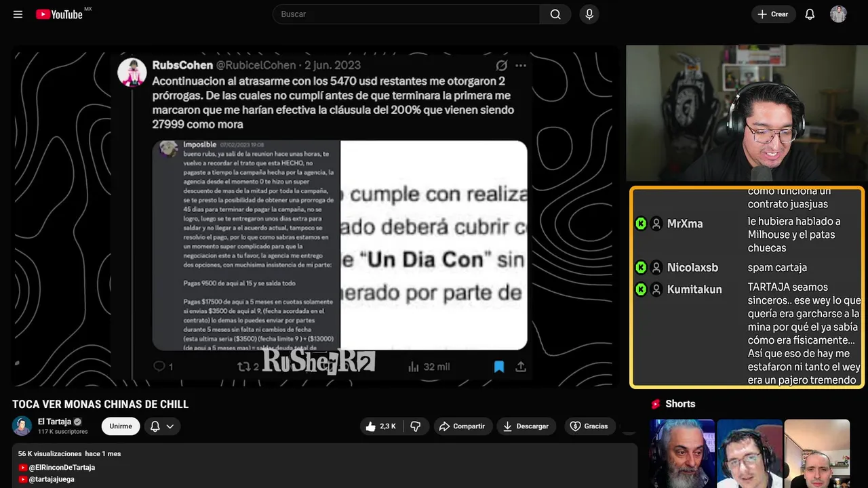Screen dimensions: 868x488
Task: Dislike the video
Action: tap(416, 426)
